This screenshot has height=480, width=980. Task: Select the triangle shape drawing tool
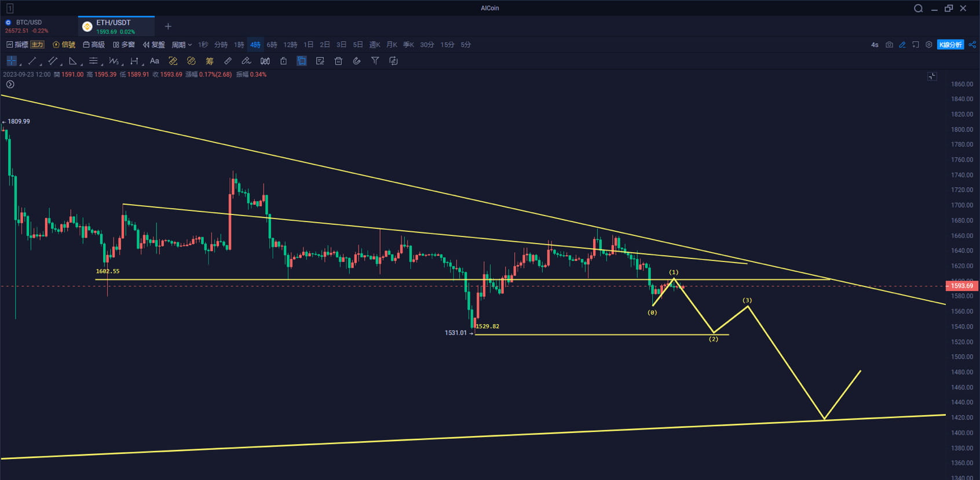(x=72, y=61)
